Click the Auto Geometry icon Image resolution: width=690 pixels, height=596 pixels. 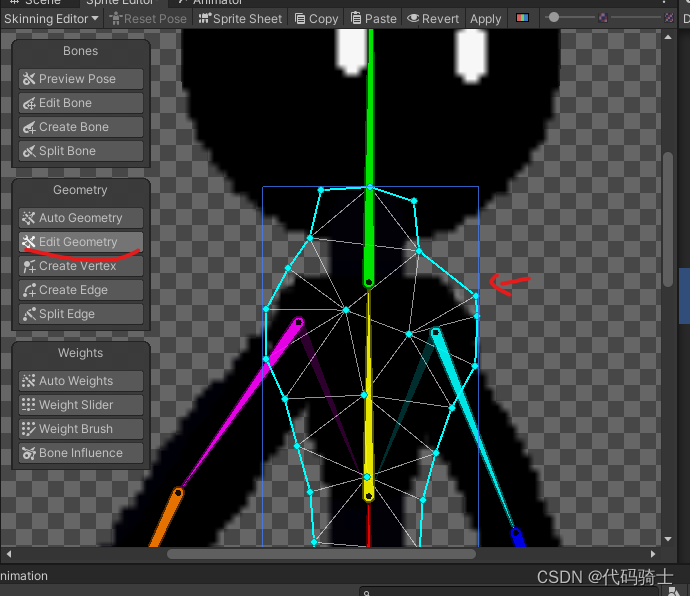(x=29, y=218)
